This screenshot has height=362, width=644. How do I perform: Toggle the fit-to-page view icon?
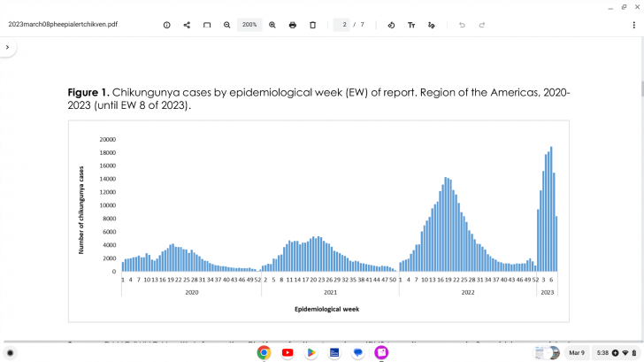click(x=207, y=25)
